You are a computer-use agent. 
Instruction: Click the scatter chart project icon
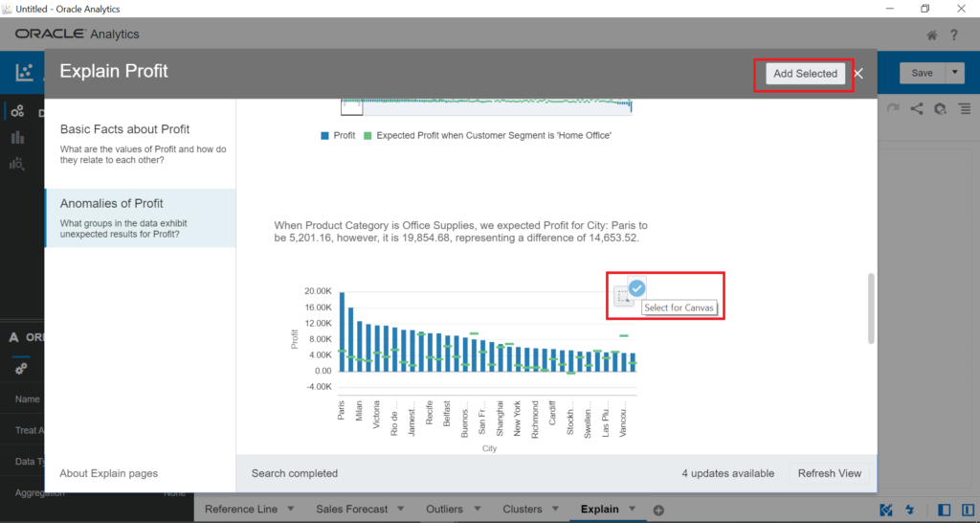coord(24,72)
